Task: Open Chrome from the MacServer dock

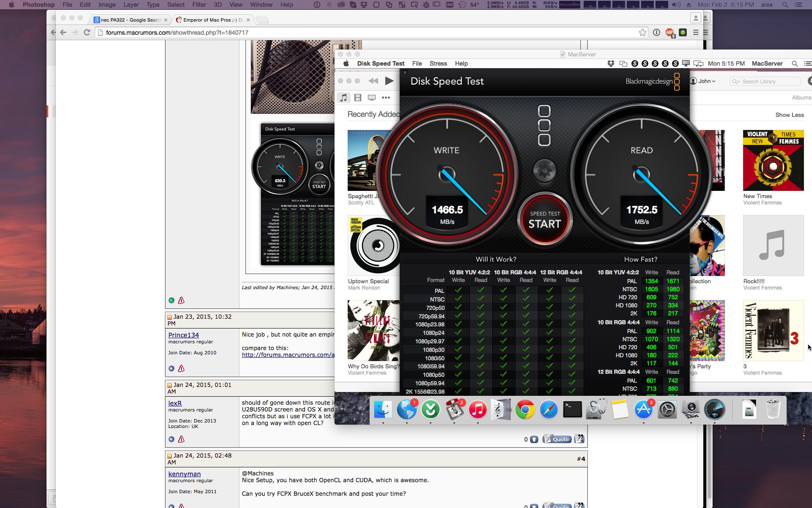Action: (x=525, y=410)
